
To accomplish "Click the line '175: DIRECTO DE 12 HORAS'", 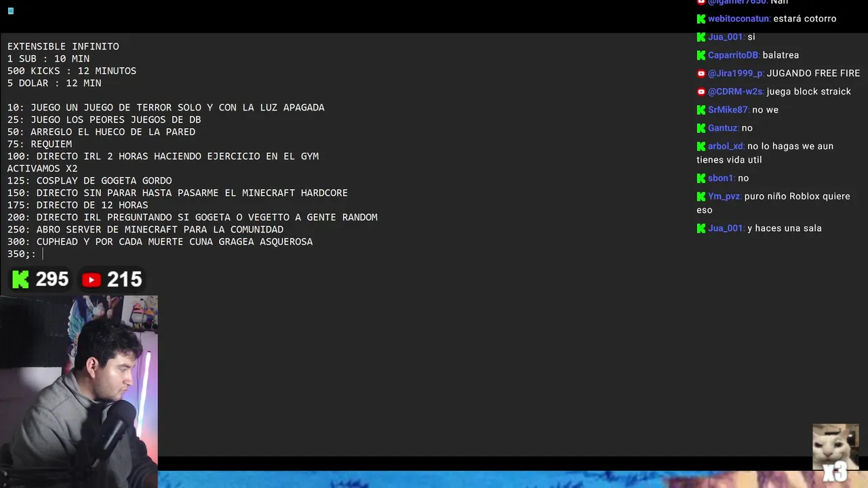I will click(78, 205).
